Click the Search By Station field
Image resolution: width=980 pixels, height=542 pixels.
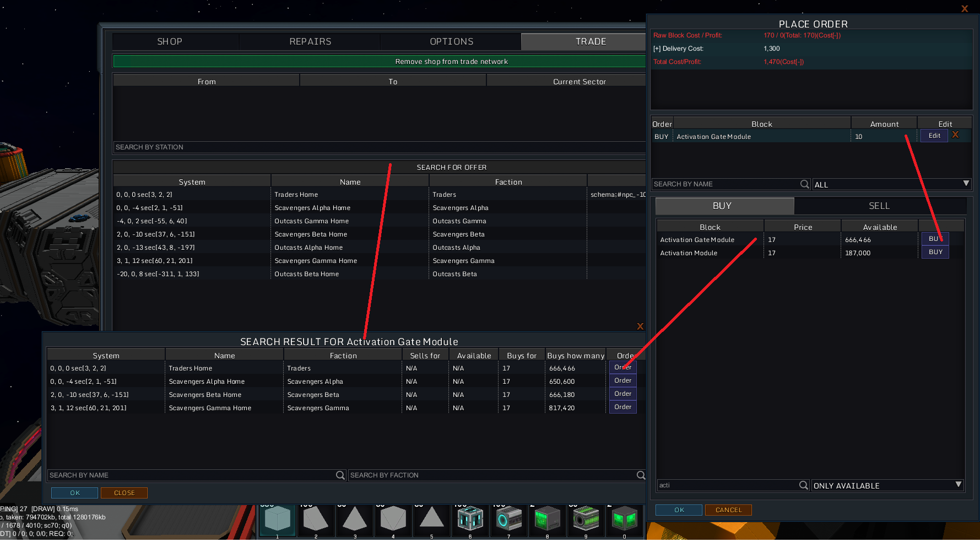tap(379, 147)
